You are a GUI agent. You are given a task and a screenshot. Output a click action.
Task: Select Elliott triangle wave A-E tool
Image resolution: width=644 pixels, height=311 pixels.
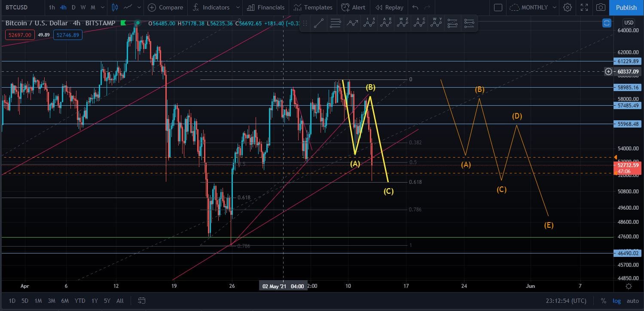(385, 24)
